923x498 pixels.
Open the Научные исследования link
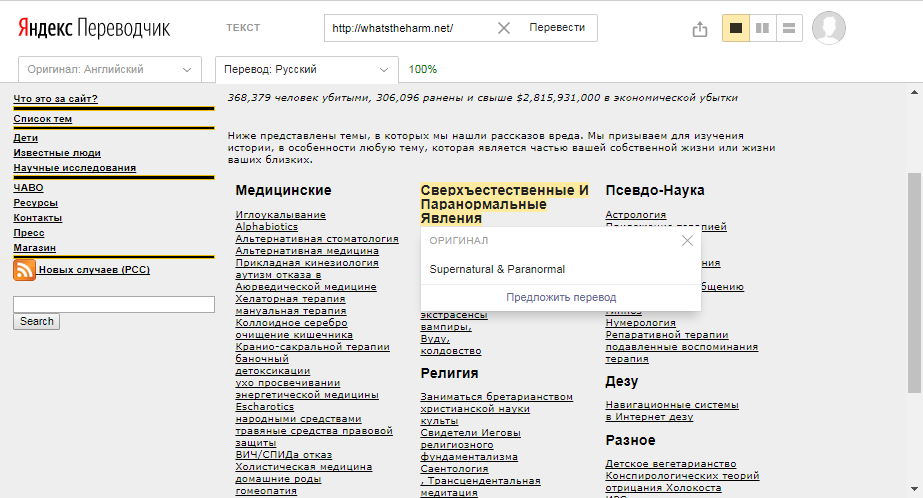click(75, 167)
